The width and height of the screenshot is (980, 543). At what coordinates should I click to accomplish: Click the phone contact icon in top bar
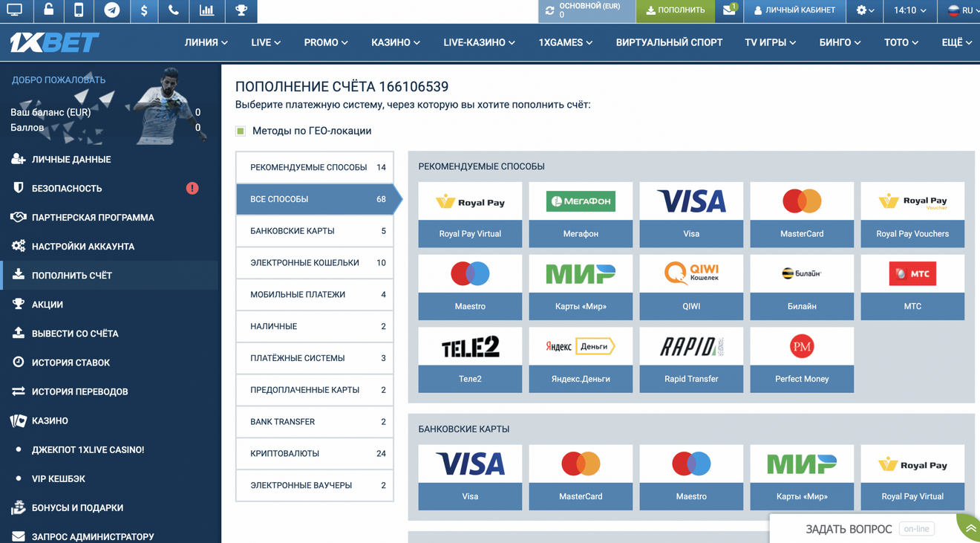coord(174,11)
